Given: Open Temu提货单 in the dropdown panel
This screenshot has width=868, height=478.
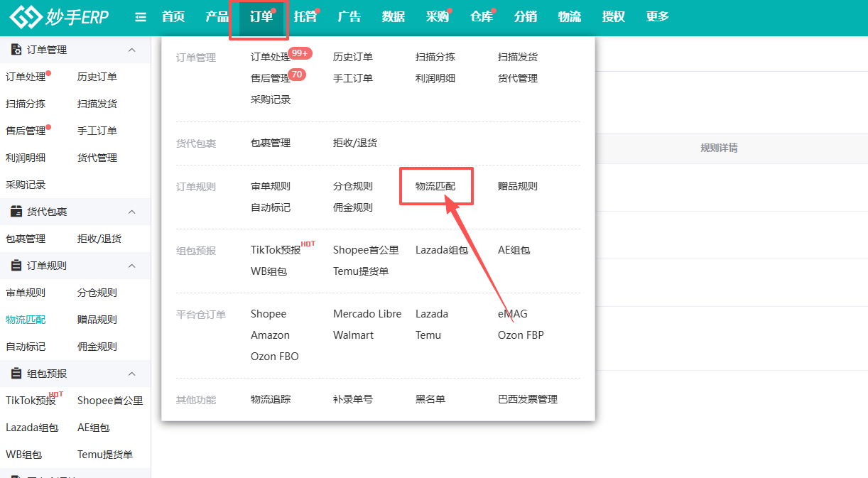Looking at the screenshot, I should tap(361, 271).
